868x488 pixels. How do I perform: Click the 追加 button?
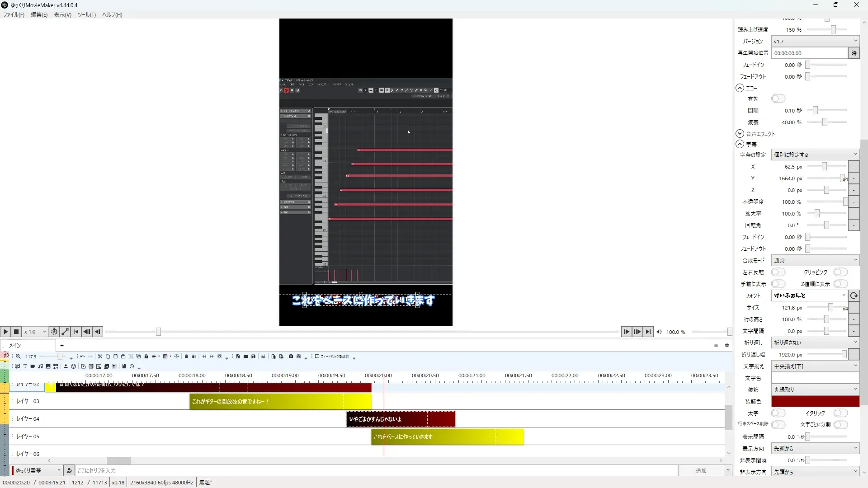point(701,470)
